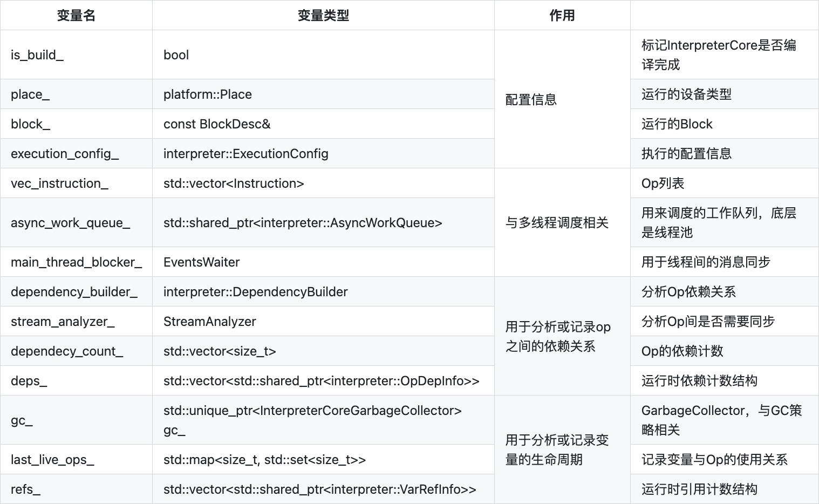Click the const BlockDesc& type cell
This screenshot has height=504, width=819.
click(x=323, y=124)
